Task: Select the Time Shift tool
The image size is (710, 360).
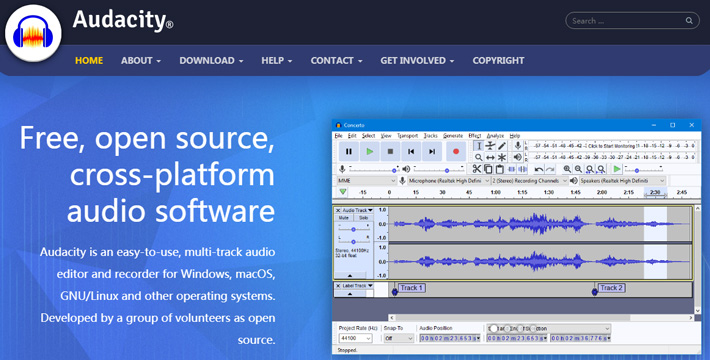Action: point(490,157)
